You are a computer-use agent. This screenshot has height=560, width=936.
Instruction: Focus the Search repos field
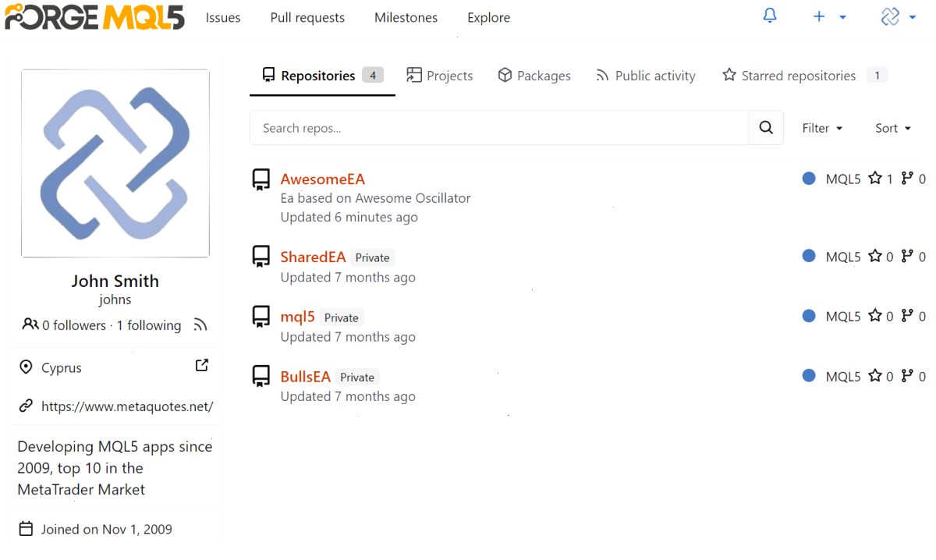pos(499,128)
